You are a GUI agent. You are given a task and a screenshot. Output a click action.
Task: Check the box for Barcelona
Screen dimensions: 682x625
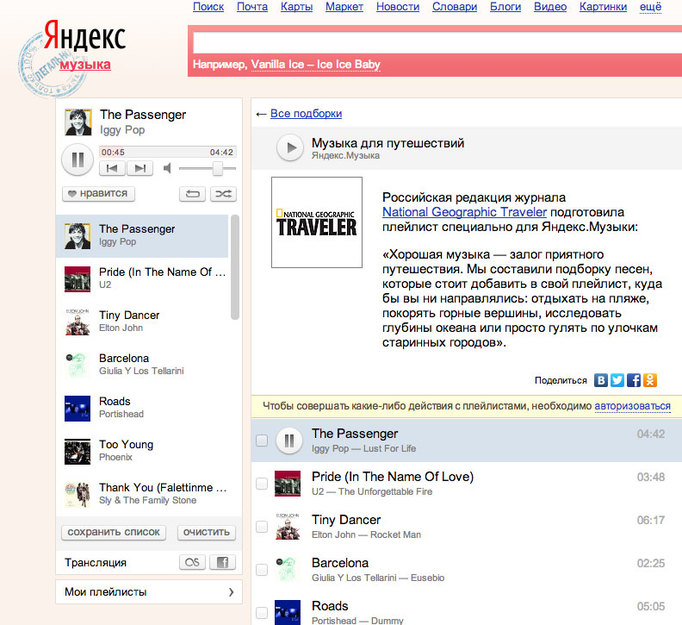pyautogui.click(x=262, y=569)
